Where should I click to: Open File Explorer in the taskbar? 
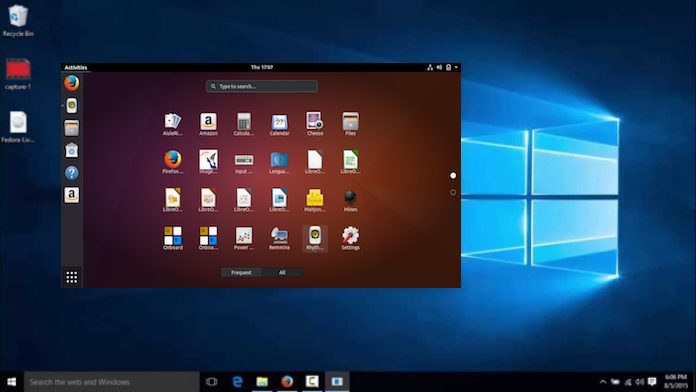point(262,382)
